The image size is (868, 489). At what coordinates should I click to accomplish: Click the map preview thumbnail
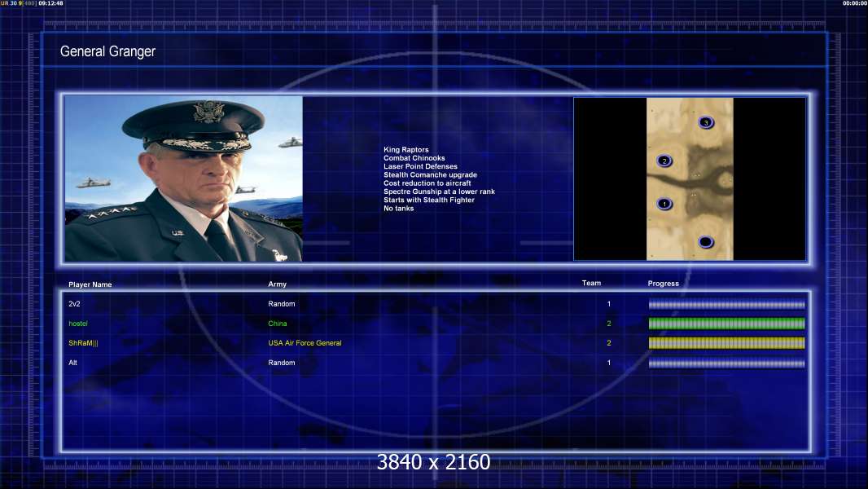point(690,178)
